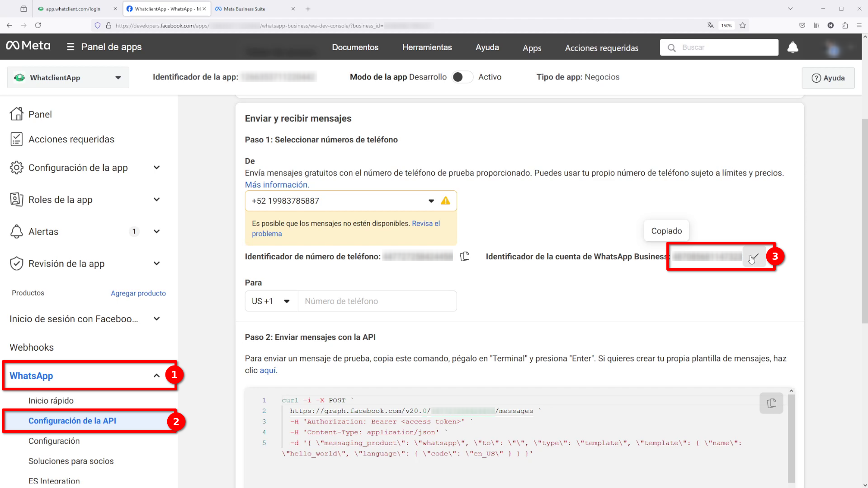Image resolution: width=868 pixels, height=488 pixels.
Task: Copy the phone number identifier
Action: click(465, 257)
